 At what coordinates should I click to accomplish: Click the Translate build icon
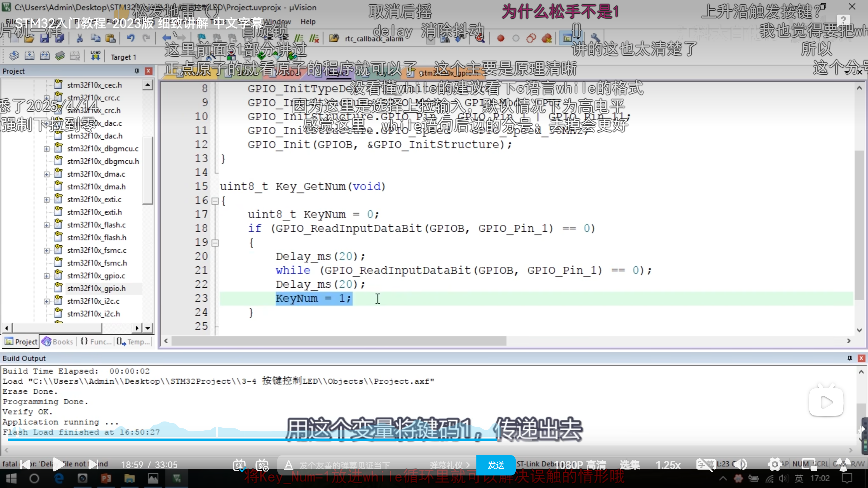pyautogui.click(x=14, y=56)
